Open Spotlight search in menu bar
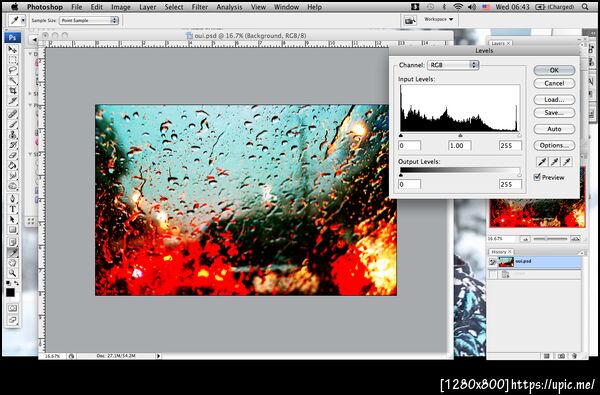This screenshot has height=395, width=600. [585, 7]
